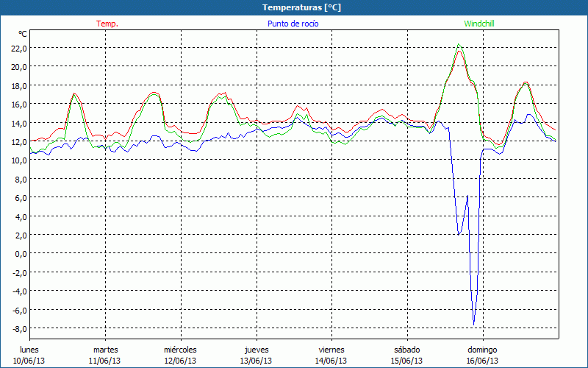This screenshot has width=588, height=368.
Task: Click the miércoles day label
Action: (180, 350)
